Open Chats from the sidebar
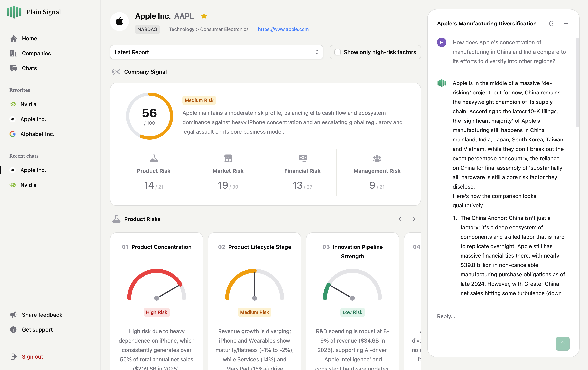Viewport: 588px width, 370px height. tap(29, 68)
